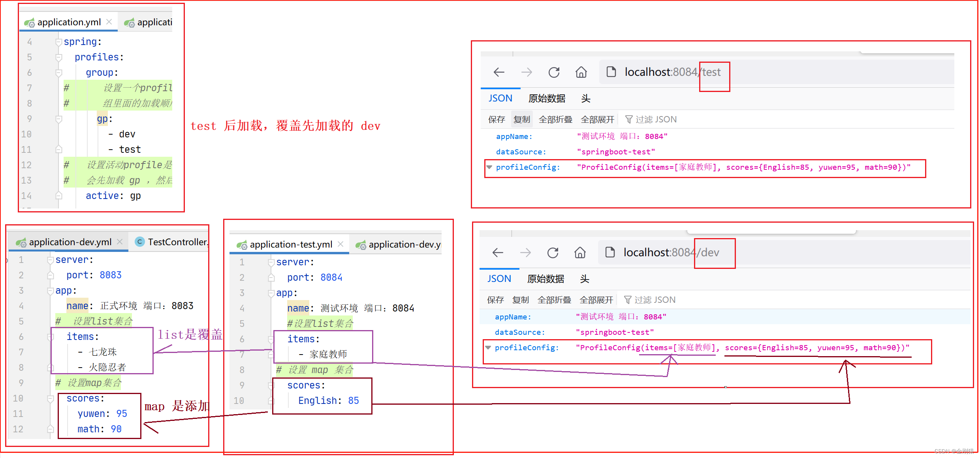Image resolution: width=980 pixels, height=458 pixels.
Task: Click 全部展开 in /dev JSON viewer
Action: (596, 300)
